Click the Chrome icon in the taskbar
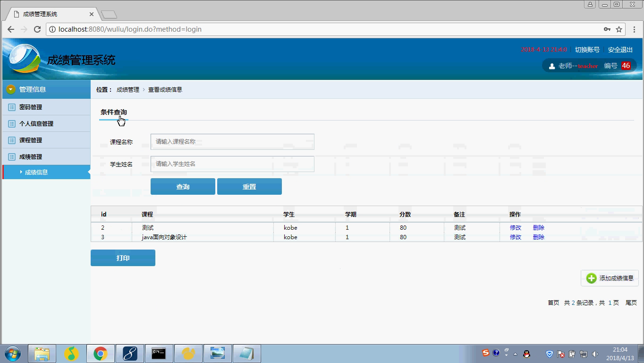 (x=100, y=354)
